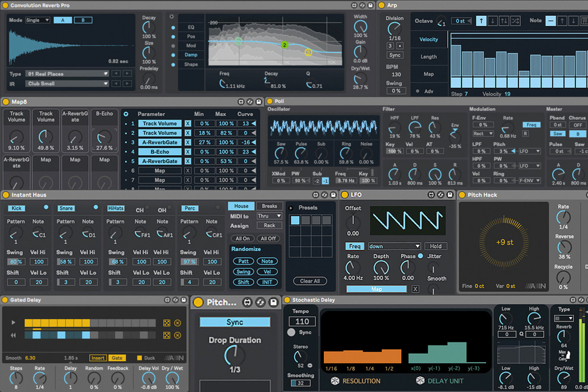
Task: Enable the Sync circle toggle in Stochastic Delay
Action: pos(291,332)
